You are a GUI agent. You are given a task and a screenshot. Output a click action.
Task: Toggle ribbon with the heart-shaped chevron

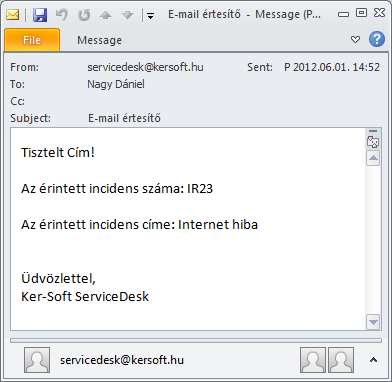[x=356, y=40]
